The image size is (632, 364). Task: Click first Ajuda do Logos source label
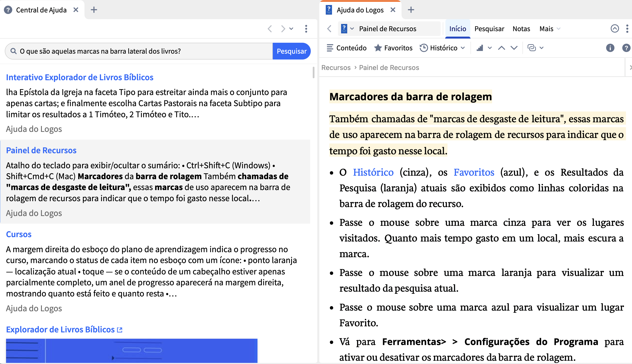[34, 129]
